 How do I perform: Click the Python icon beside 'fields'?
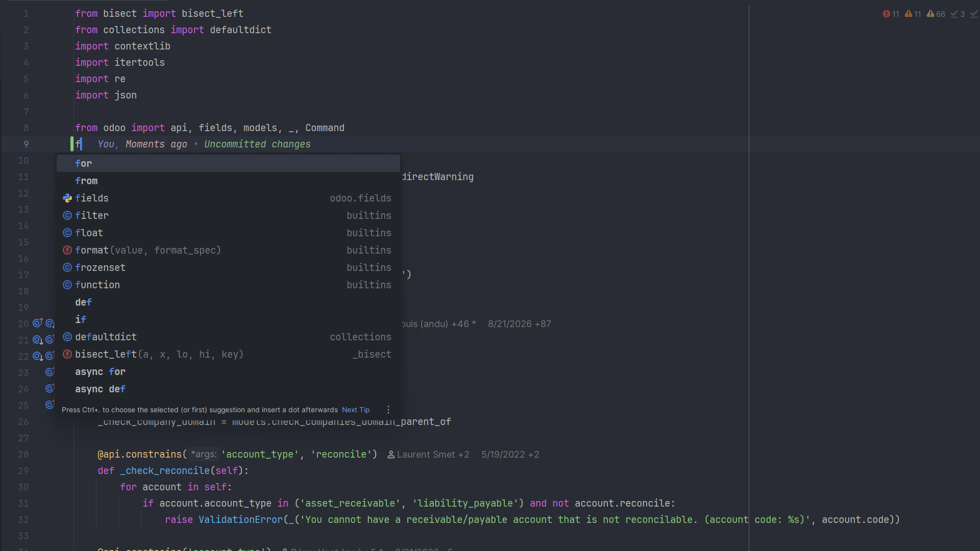click(x=67, y=198)
